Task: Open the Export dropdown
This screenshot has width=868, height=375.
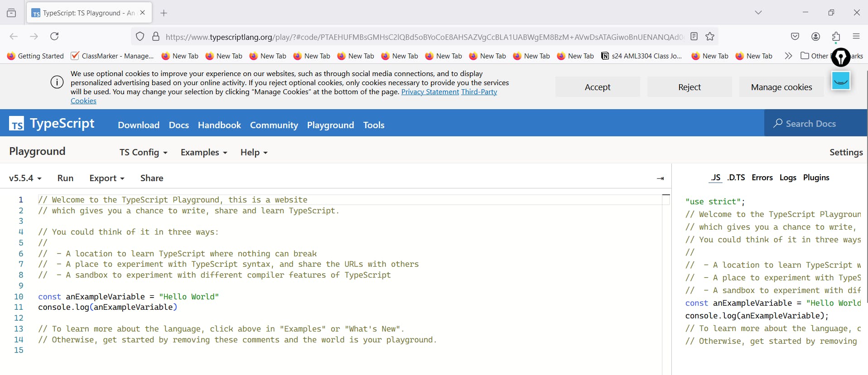Action: [107, 178]
